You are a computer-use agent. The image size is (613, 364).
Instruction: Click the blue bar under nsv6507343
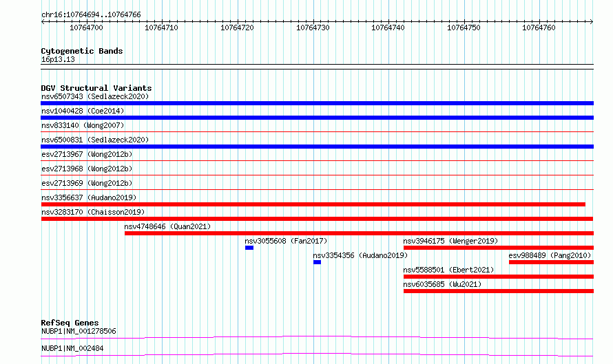pyautogui.click(x=317, y=103)
